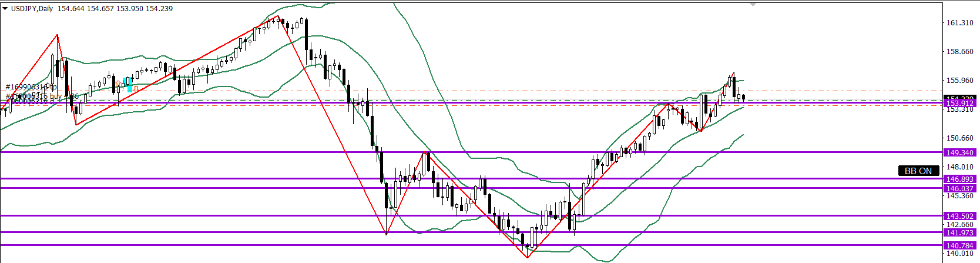Select the 143.502 price level label
980x263 pixels.
(x=959, y=216)
